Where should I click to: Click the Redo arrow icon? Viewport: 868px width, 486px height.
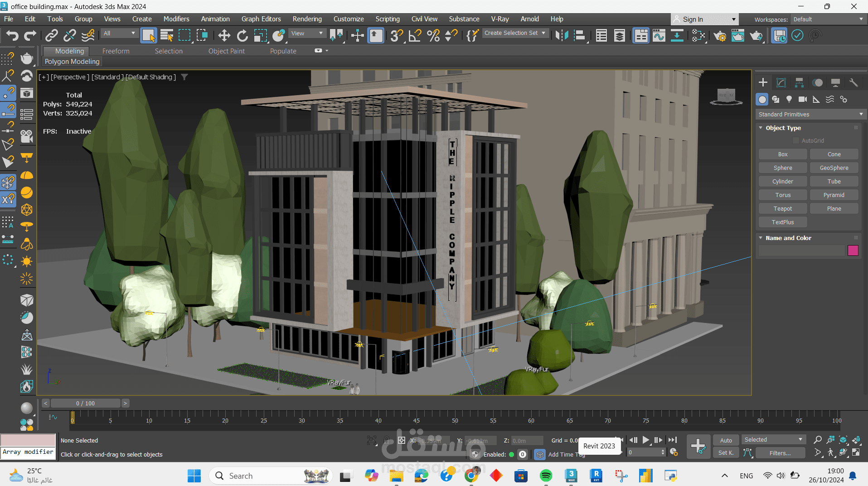coord(30,35)
